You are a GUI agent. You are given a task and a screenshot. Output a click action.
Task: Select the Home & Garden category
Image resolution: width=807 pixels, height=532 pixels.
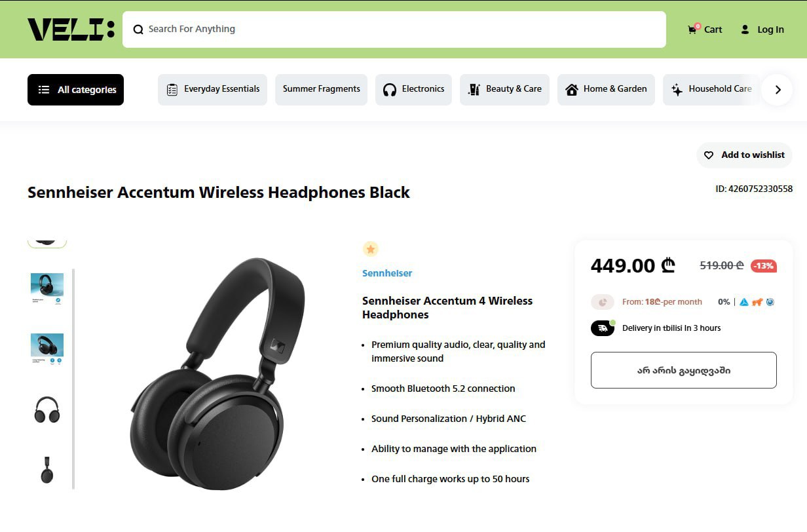(606, 90)
